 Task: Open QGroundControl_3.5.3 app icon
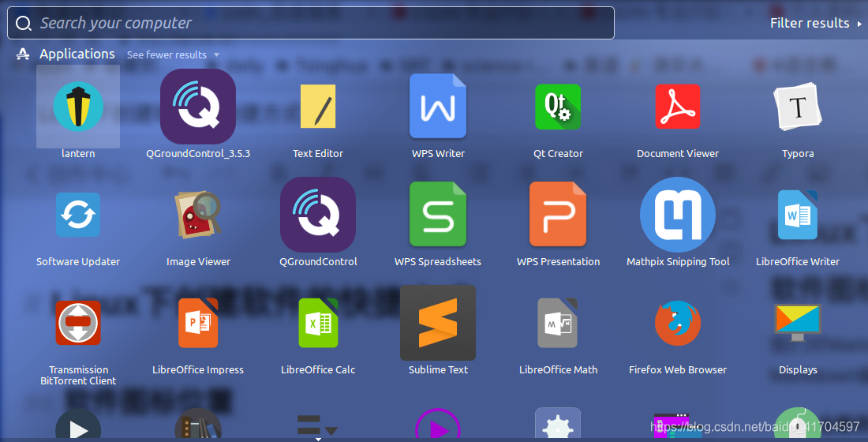coord(197,107)
